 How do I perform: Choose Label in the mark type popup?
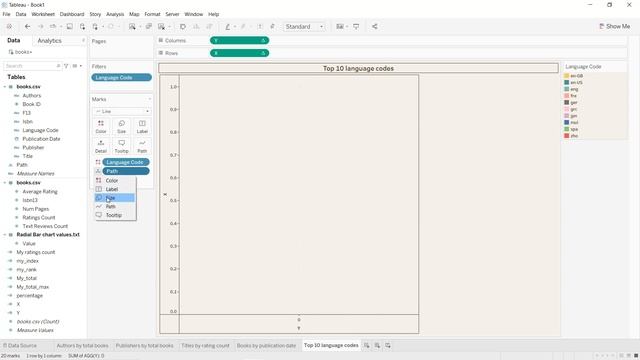coord(115,189)
